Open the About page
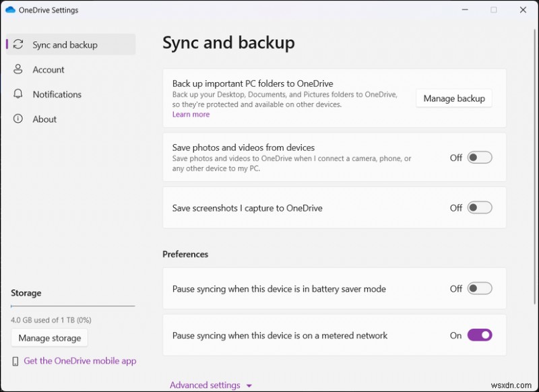Image resolution: width=539 pixels, height=392 pixels. [x=71, y=119]
